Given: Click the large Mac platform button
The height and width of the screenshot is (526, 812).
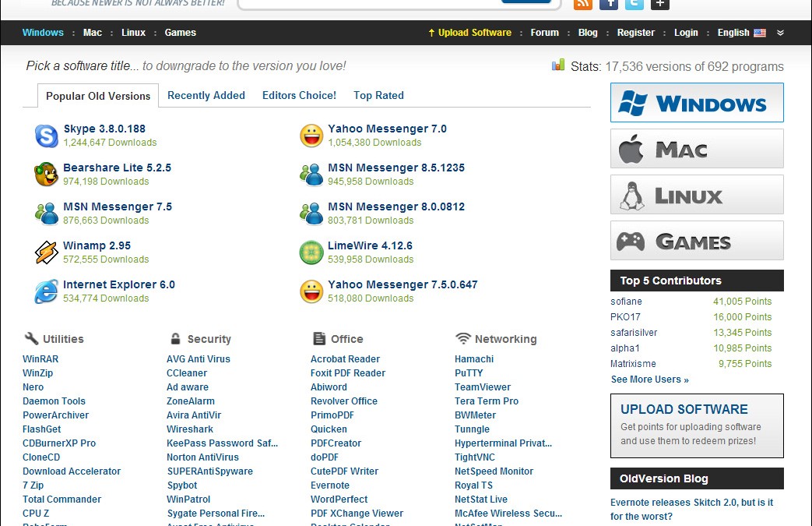Looking at the screenshot, I should point(697,149).
